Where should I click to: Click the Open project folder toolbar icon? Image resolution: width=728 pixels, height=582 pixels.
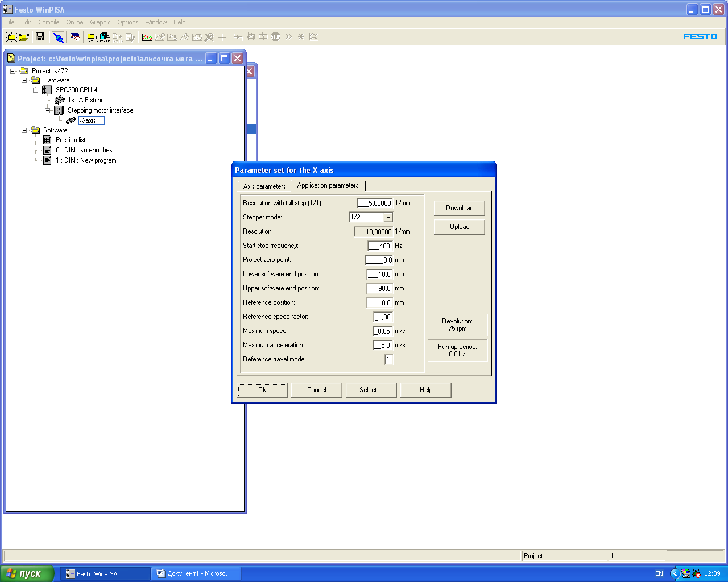tap(24, 37)
